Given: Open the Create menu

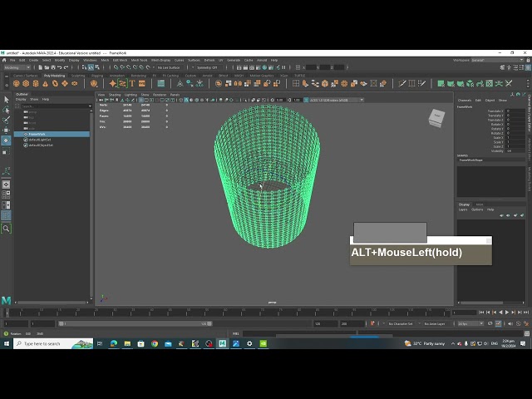Looking at the screenshot, I should click(33, 60).
